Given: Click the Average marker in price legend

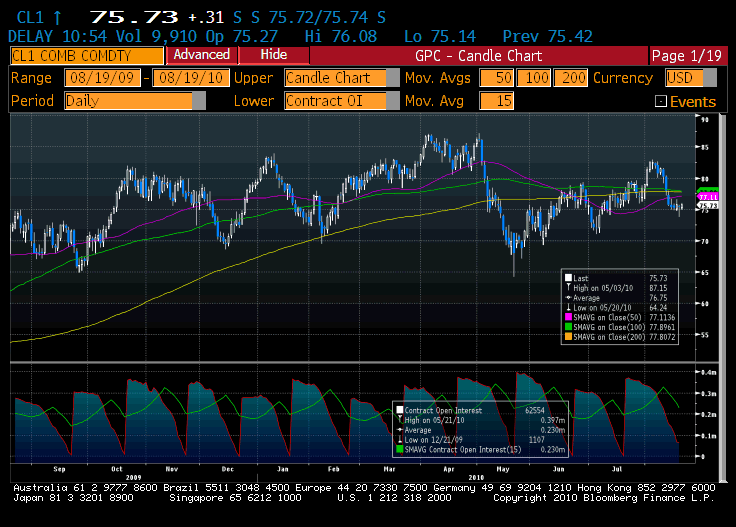Looking at the screenshot, I should tap(569, 296).
